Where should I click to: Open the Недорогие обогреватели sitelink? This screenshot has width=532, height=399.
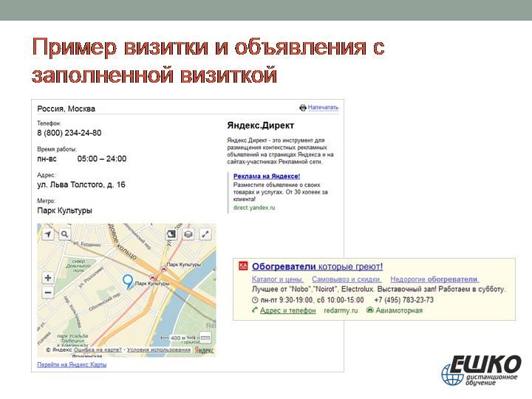click(434, 279)
